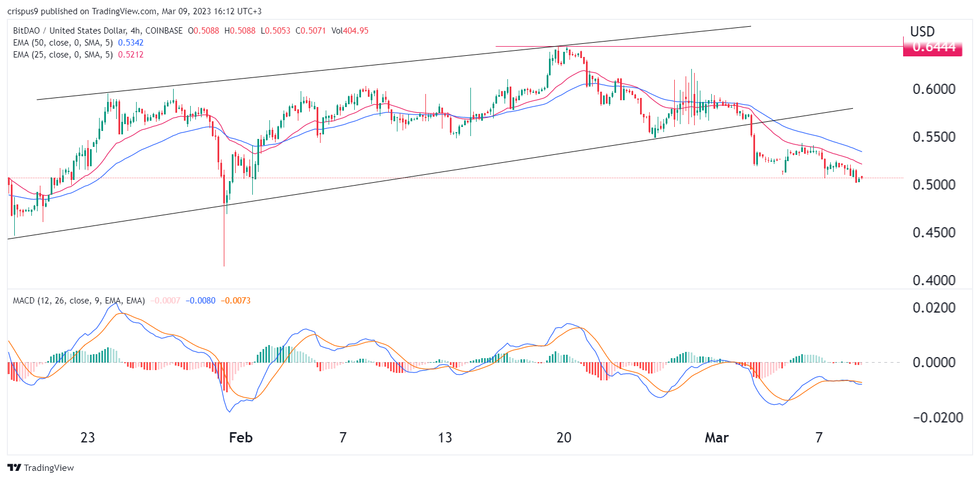Click the 0.4500 price axis label
Image resolution: width=980 pixels, height=480 pixels.
(x=934, y=233)
